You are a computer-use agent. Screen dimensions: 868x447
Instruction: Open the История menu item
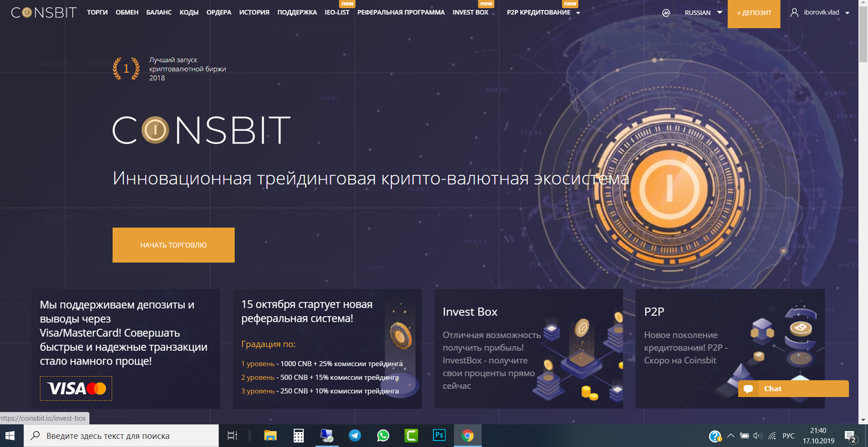tap(253, 13)
